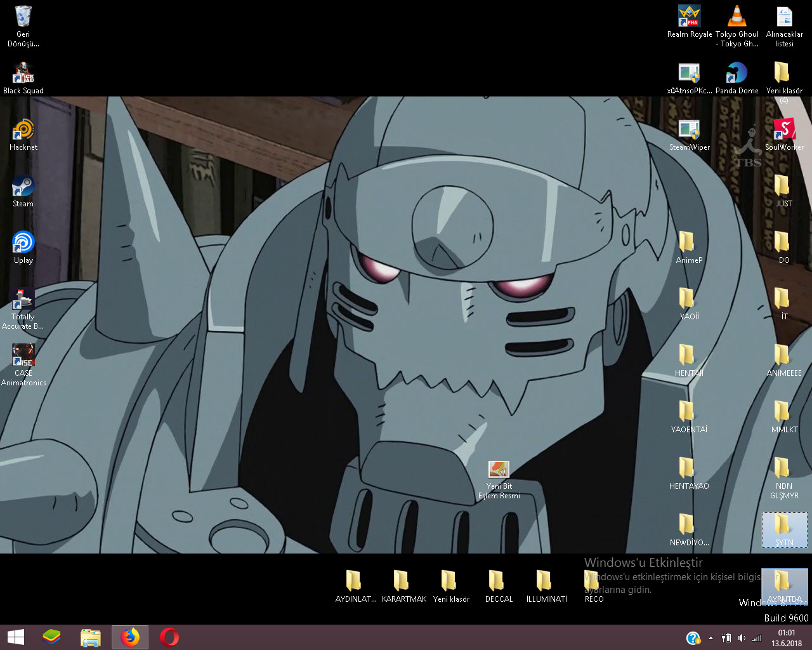
Task: Open the Hacknet desktop shortcut
Action: point(23,134)
